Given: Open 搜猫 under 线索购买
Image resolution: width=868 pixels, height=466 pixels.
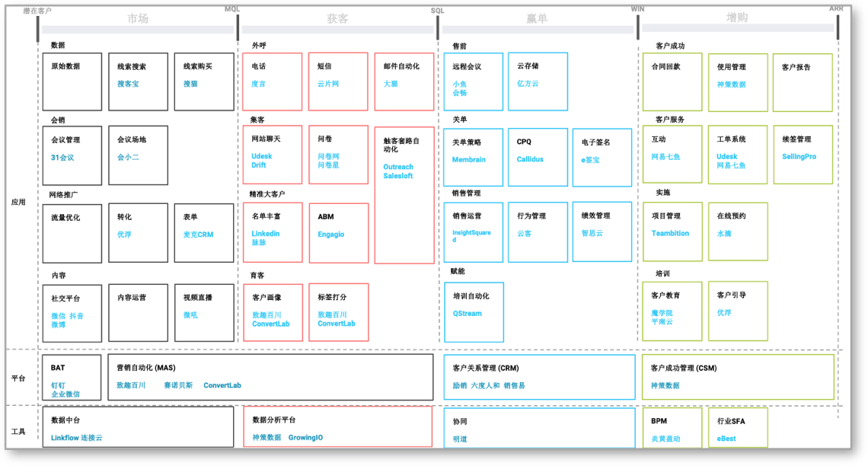Looking at the screenshot, I should pos(190,84).
